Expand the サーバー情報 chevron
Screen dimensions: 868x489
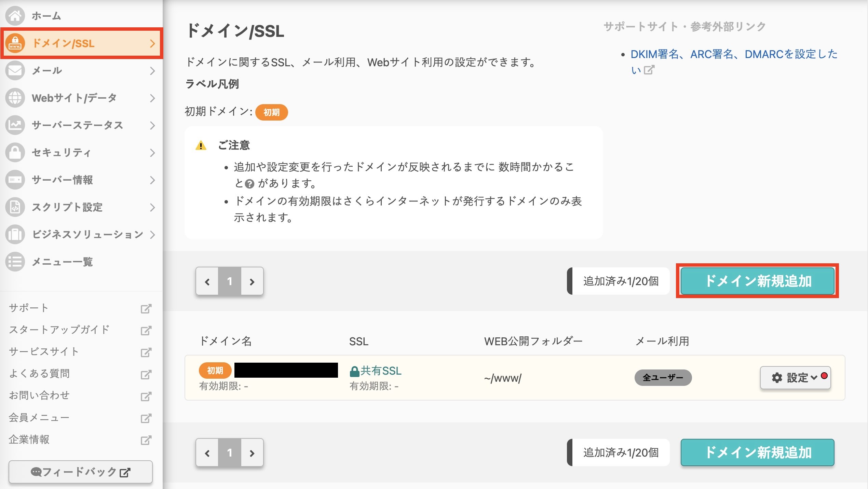coord(152,180)
